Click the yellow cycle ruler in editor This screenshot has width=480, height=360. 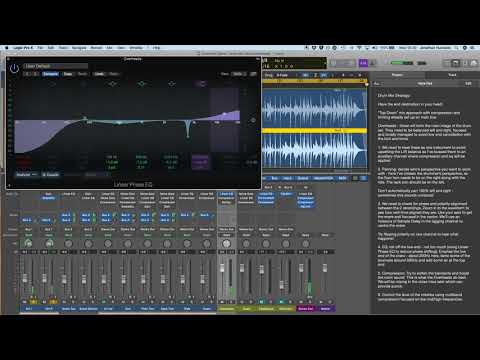315,81
